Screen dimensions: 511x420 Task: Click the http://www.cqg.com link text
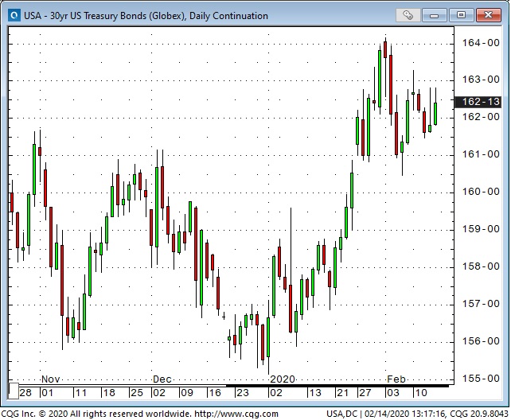coord(236,414)
